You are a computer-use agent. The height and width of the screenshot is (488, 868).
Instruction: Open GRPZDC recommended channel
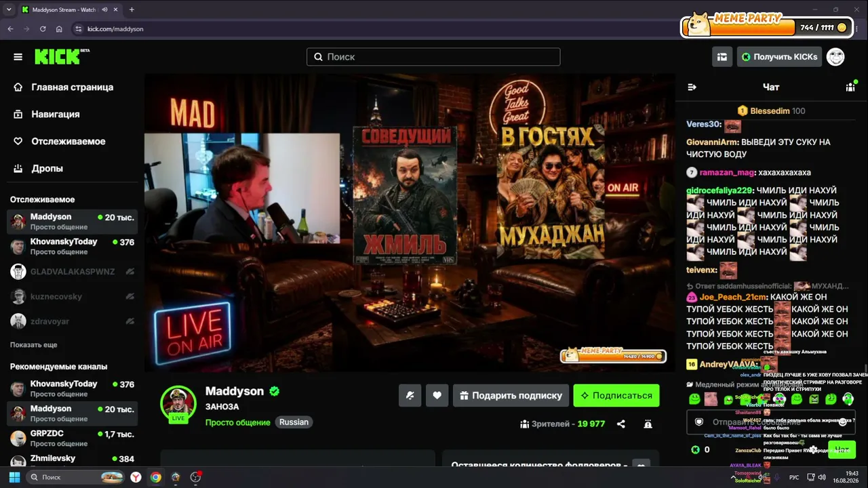[x=73, y=439]
